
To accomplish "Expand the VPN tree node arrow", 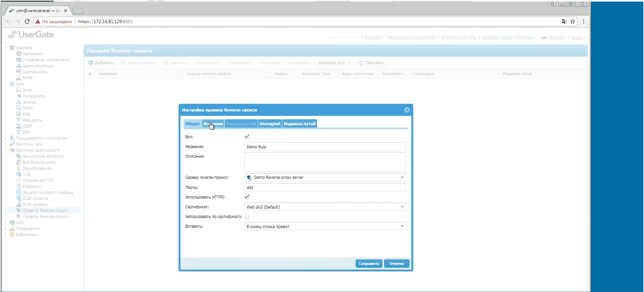I will pos(6,222).
